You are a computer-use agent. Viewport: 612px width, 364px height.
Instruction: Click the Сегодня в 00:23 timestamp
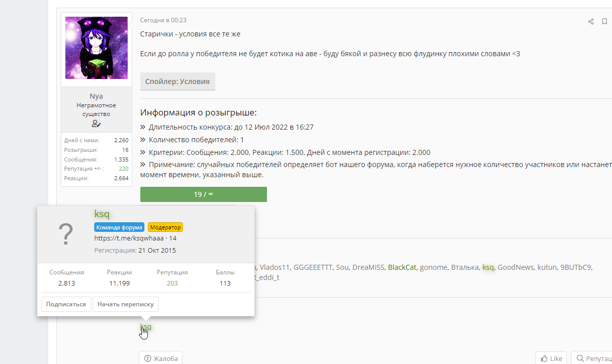tap(163, 20)
